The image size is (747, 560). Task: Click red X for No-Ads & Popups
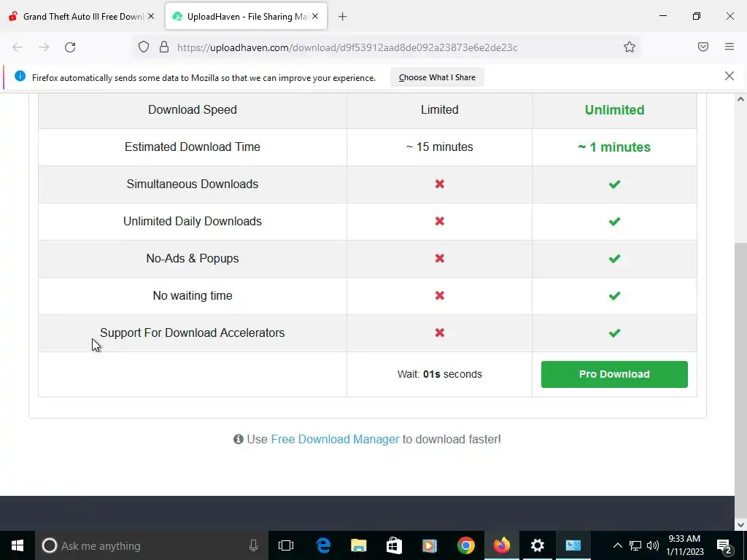[439, 258]
